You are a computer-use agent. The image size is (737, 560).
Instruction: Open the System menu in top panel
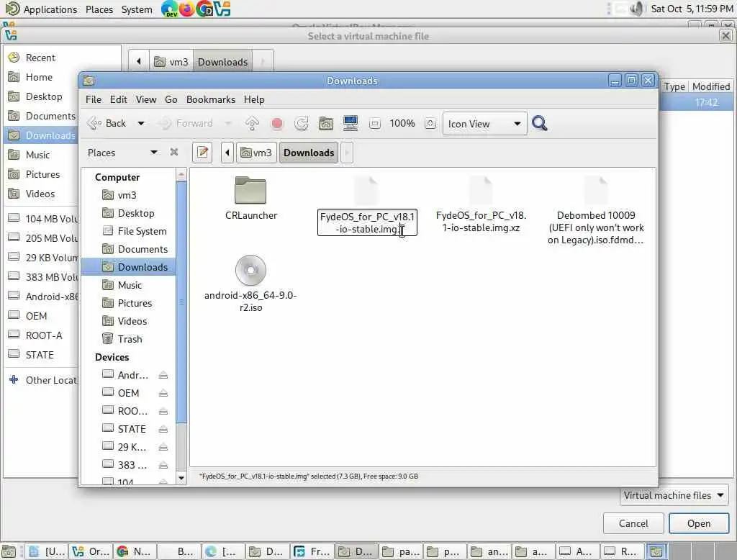tap(137, 9)
